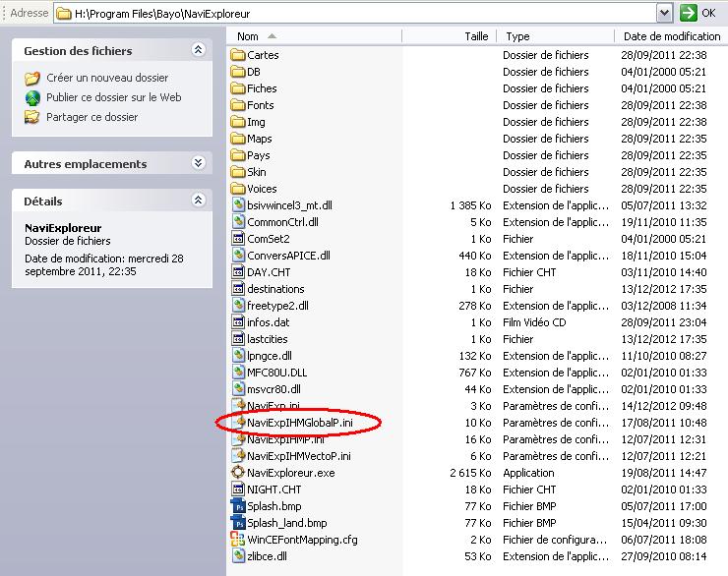This screenshot has height=576, width=728.
Task: Click the Fichier de configura... type cell
Action: coord(555,540)
